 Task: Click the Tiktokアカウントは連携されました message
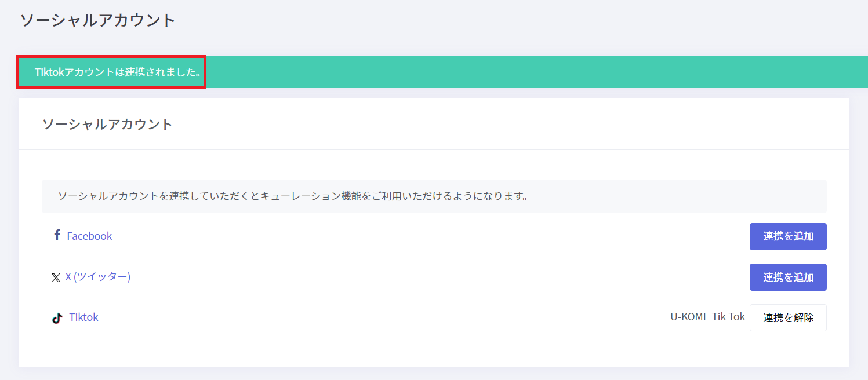pyautogui.click(x=118, y=72)
